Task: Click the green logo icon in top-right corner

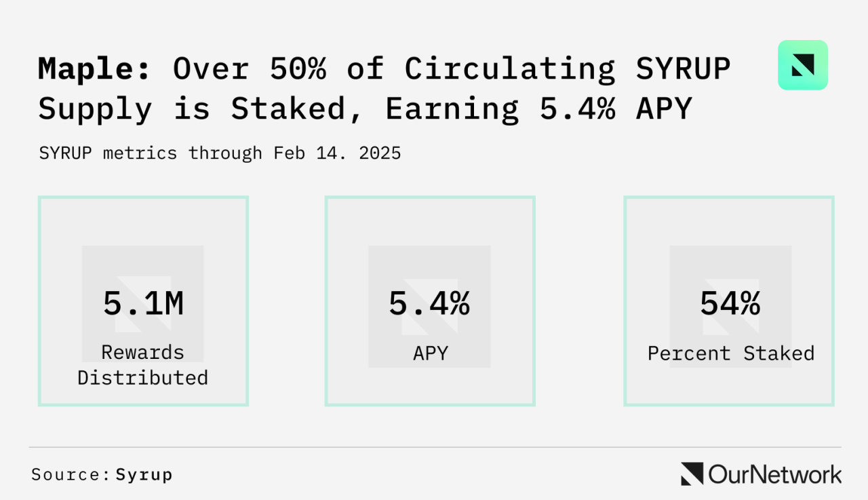Action: (x=802, y=65)
